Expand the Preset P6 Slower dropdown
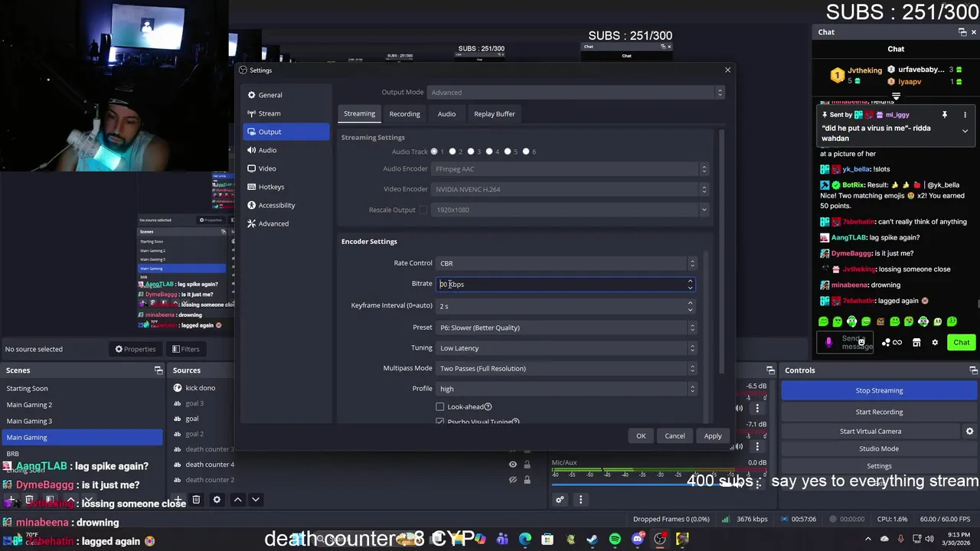980x551 pixels. [x=567, y=328]
